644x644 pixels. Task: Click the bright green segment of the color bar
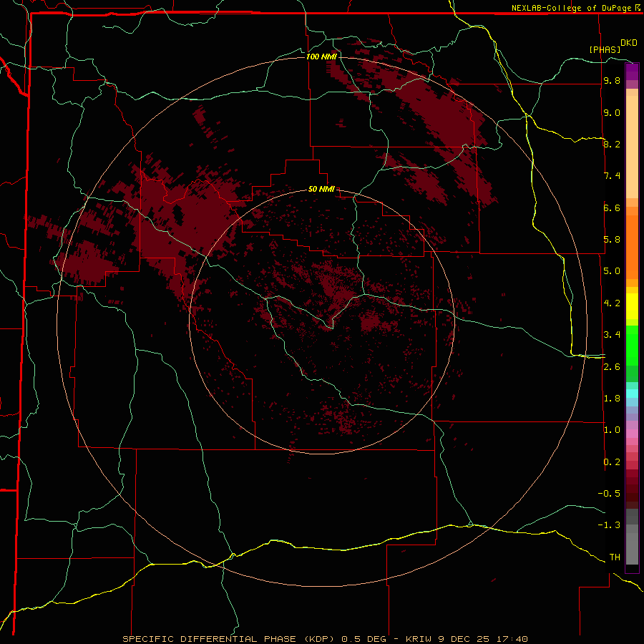[x=632, y=345]
